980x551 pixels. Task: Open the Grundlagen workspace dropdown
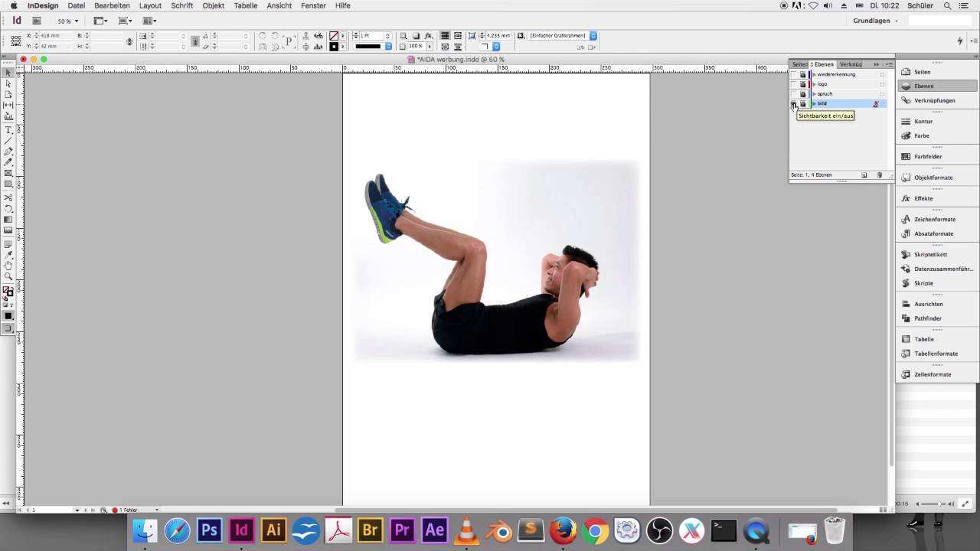click(875, 21)
